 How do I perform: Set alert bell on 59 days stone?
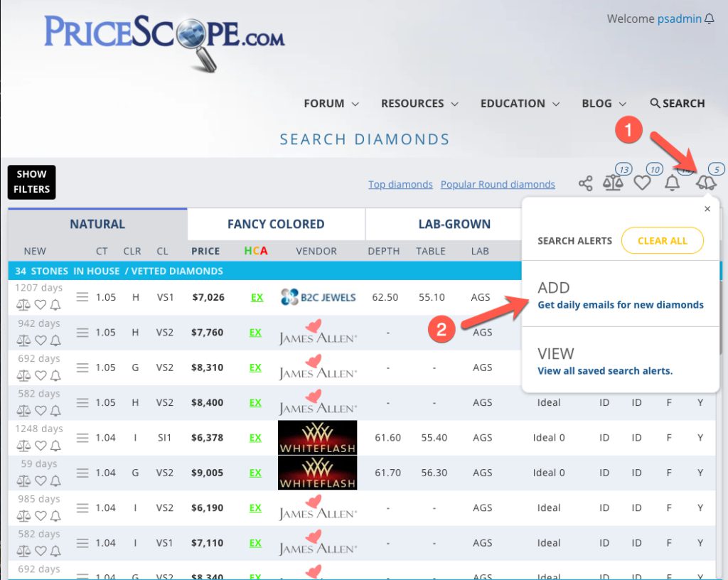coord(55,480)
